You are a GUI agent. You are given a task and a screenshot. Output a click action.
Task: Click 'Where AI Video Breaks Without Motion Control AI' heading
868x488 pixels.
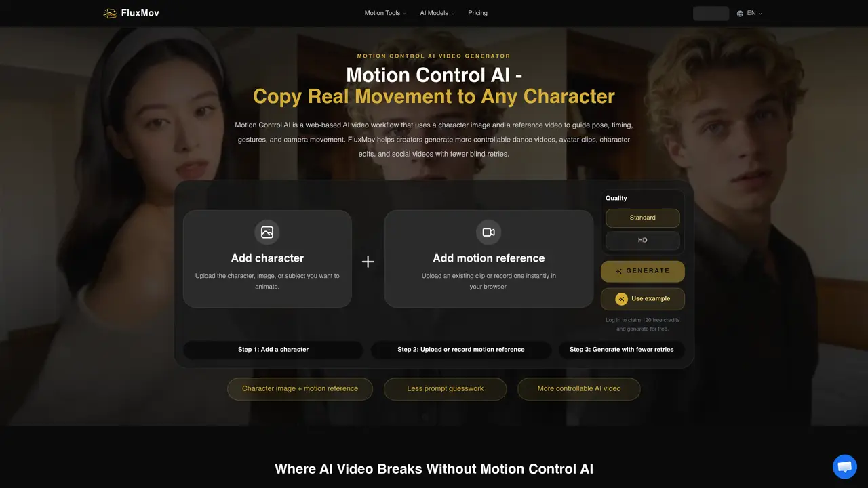click(x=434, y=469)
